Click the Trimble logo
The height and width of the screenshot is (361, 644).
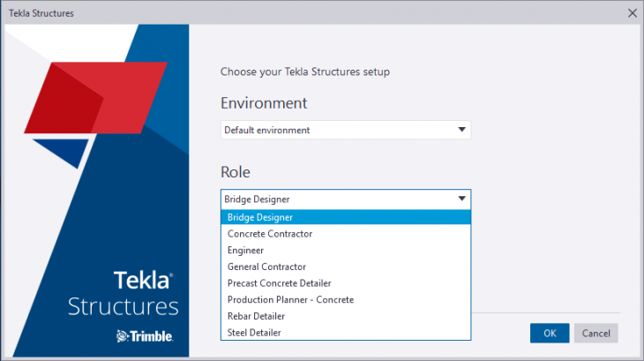(x=145, y=335)
